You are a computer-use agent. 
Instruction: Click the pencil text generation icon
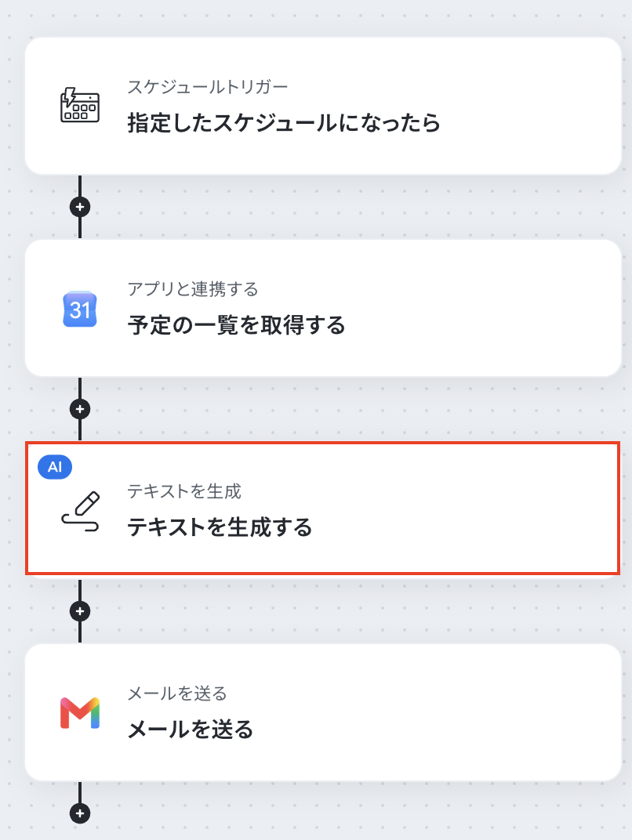click(81, 511)
